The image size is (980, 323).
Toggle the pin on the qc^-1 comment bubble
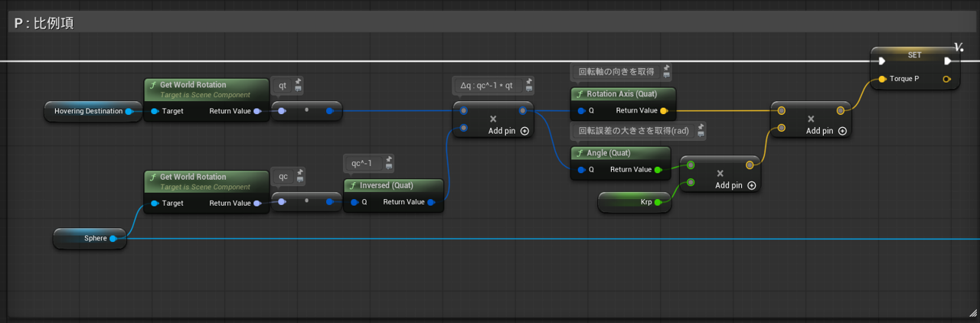click(x=389, y=159)
